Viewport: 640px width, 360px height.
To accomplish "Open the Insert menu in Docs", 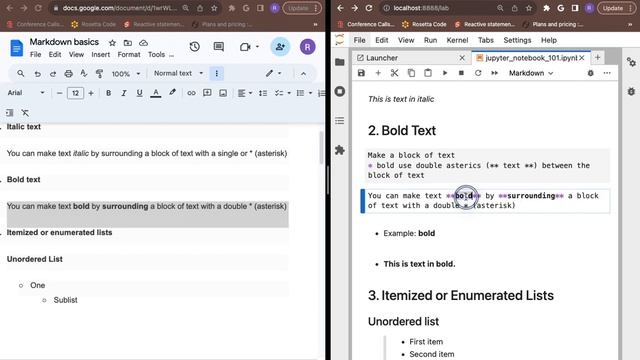I will pyautogui.click(x=100, y=55).
